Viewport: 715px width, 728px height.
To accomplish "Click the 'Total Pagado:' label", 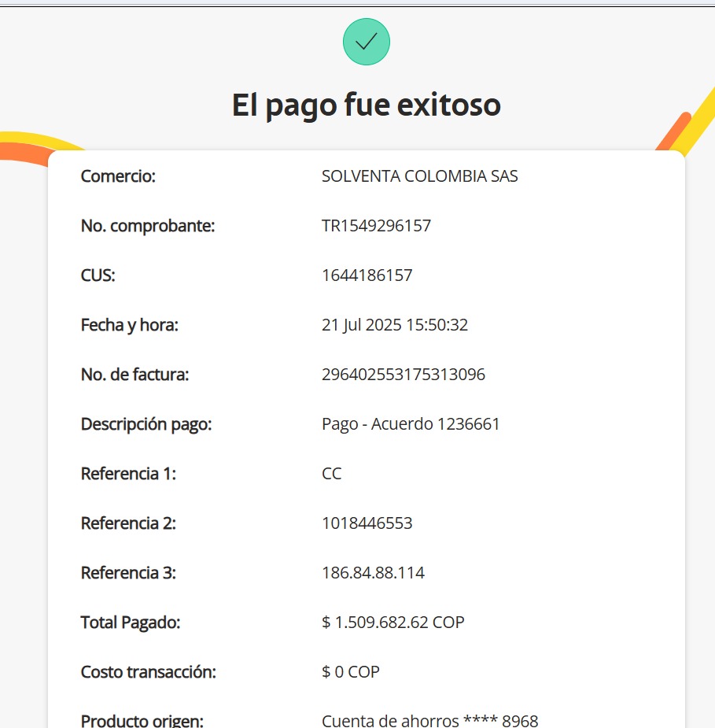I will [x=131, y=623].
